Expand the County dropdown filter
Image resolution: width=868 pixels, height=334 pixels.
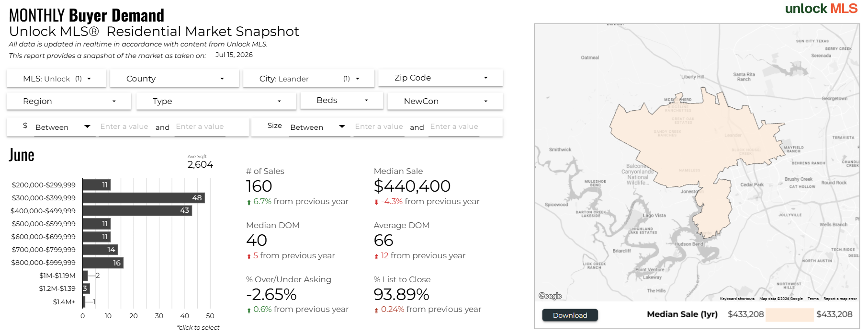pos(174,79)
